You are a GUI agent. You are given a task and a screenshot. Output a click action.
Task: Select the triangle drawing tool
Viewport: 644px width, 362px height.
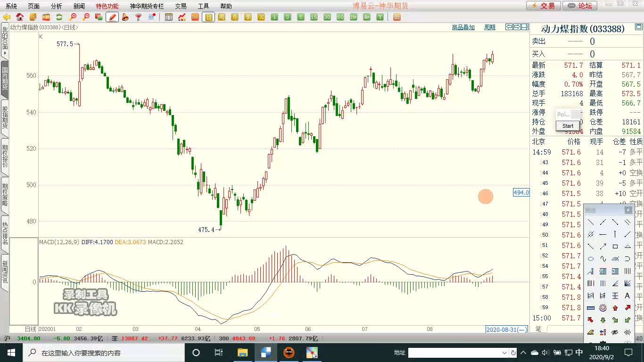pos(627,247)
